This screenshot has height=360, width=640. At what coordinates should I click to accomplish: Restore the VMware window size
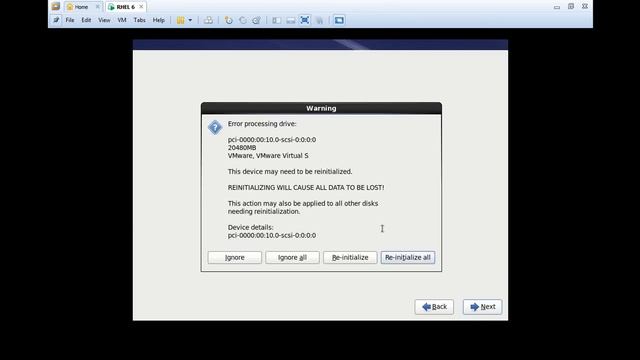click(x=571, y=7)
